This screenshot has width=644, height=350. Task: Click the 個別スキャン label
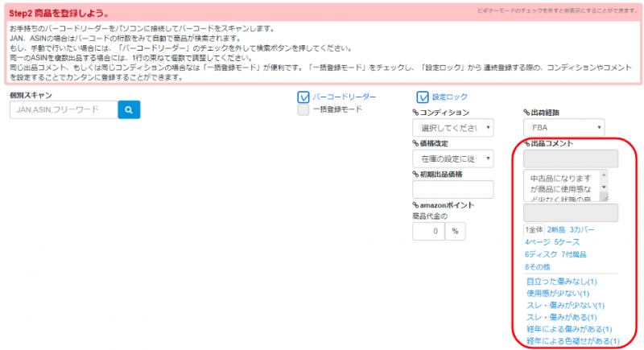[31, 95]
